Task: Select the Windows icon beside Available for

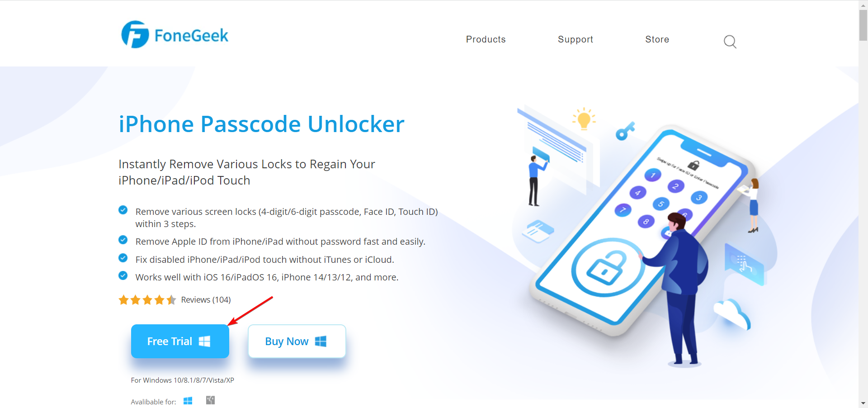Action: click(188, 401)
